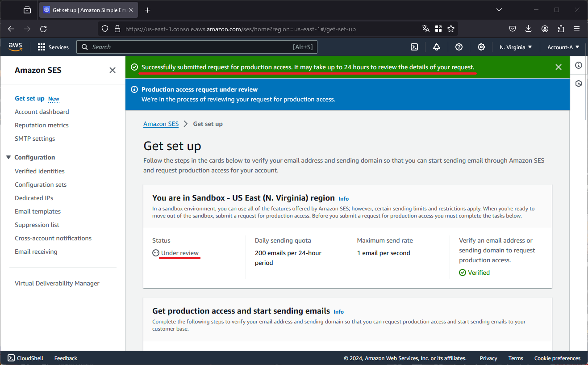Launch CloudShell from top navigation icon

tap(414, 47)
